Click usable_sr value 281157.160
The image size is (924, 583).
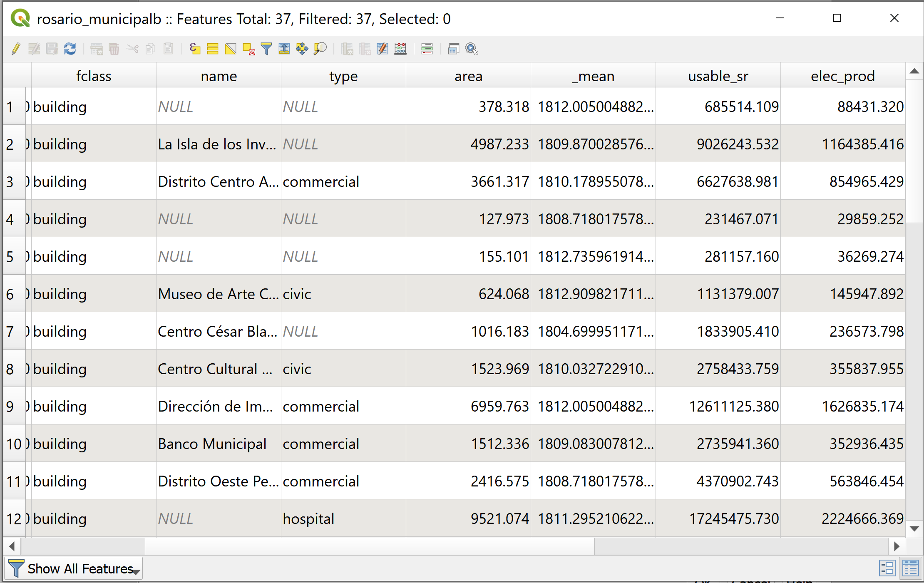[718, 256]
